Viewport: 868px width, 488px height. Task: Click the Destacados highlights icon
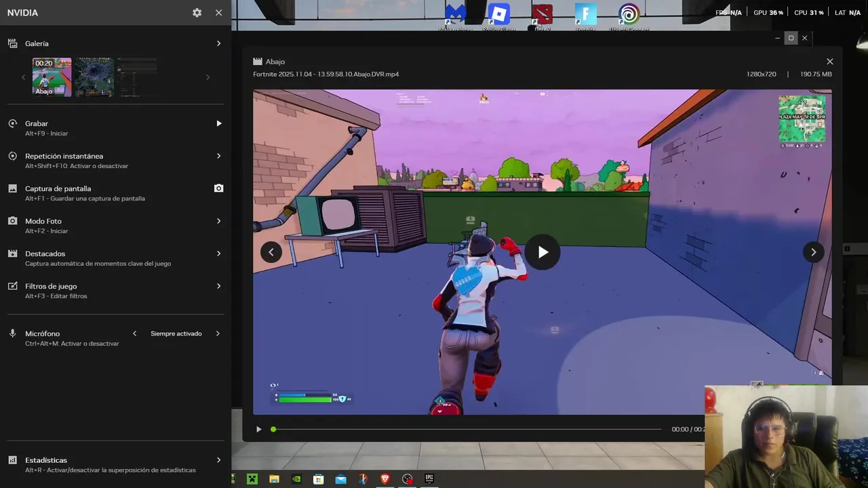(x=12, y=253)
